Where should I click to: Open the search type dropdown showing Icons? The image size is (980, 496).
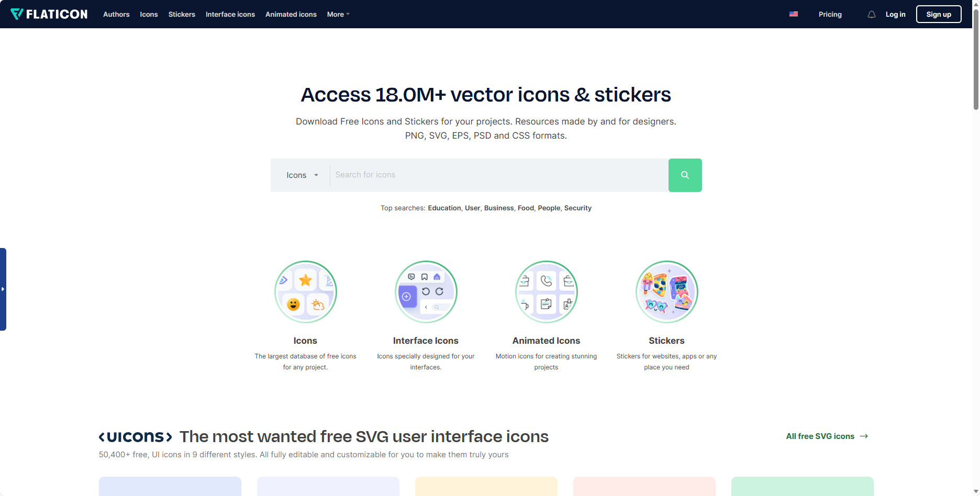pos(302,175)
